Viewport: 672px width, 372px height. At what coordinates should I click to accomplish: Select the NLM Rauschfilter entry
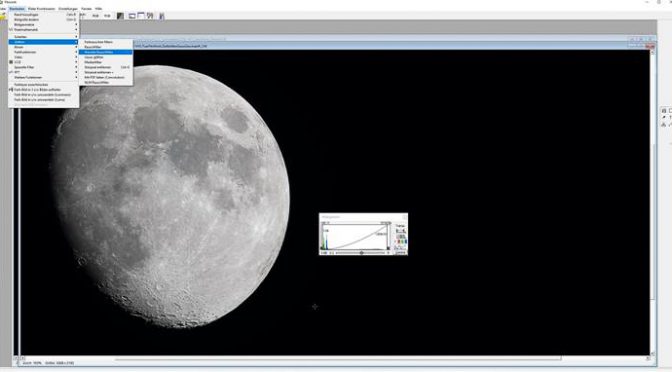pyautogui.click(x=105, y=82)
